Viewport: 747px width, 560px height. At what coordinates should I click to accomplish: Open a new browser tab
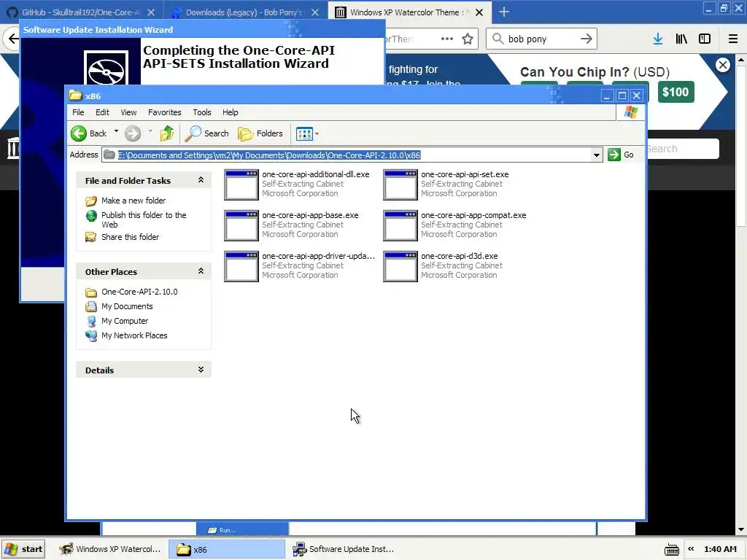click(x=503, y=12)
